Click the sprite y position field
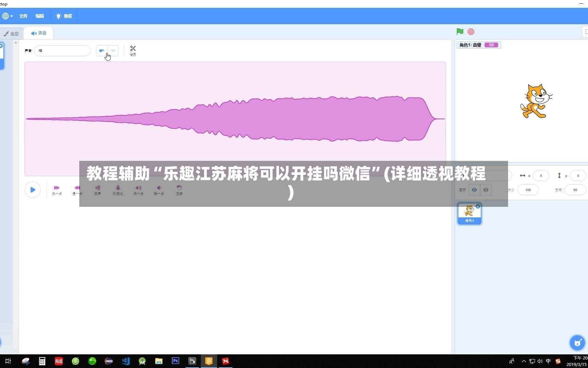The width and height of the screenshot is (588, 368). click(x=578, y=176)
